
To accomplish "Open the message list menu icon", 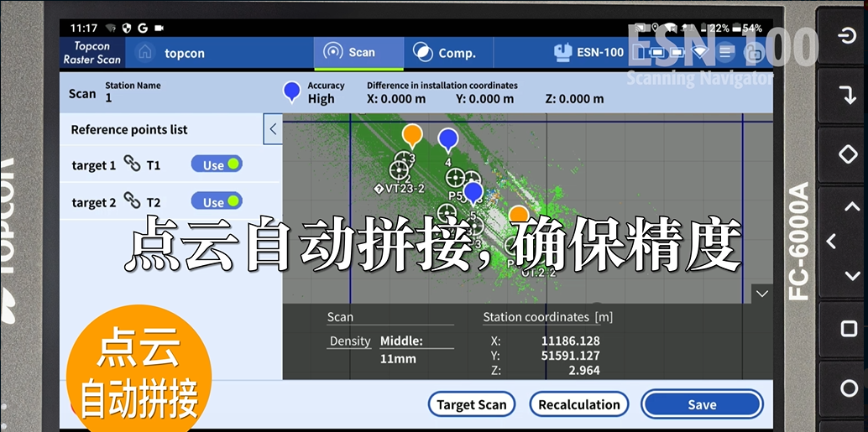I will 726,53.
